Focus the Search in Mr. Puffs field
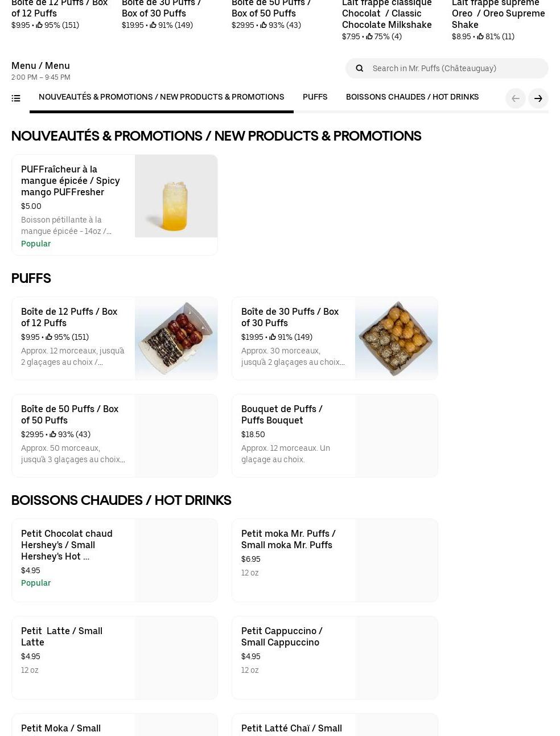The width and height of the screenshot is (560, 736). [x=455, y=68]
